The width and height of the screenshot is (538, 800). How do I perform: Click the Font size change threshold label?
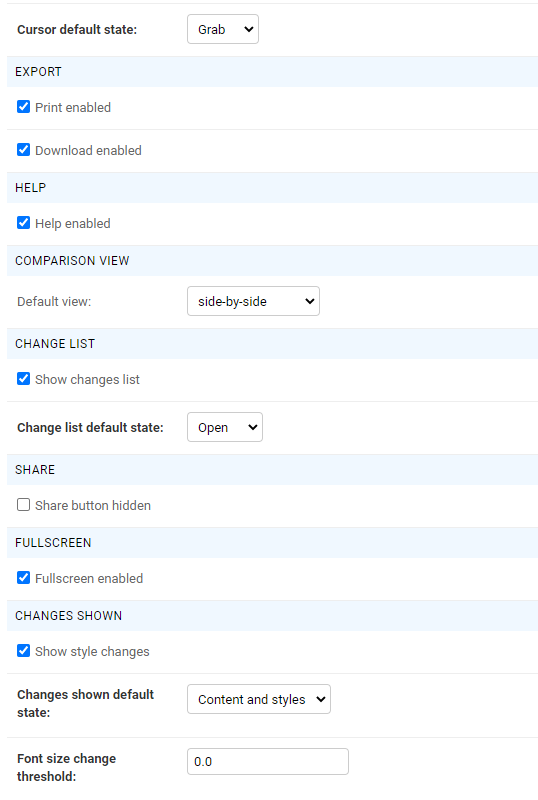[66, 767]
